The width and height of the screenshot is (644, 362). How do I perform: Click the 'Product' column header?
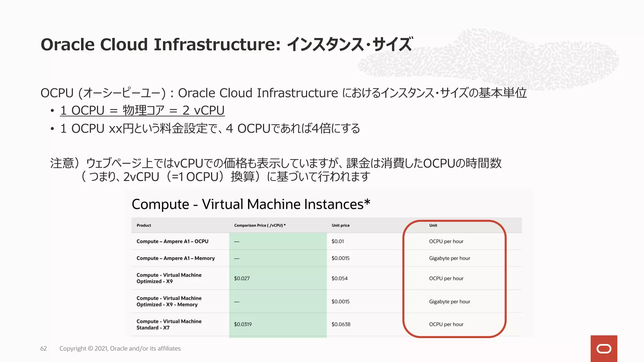pyautogui.click(x=144, y=225)
